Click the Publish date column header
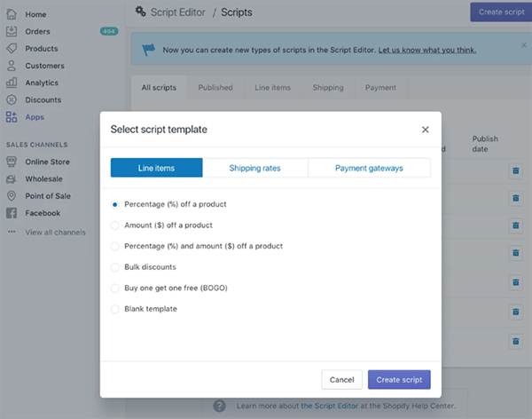Viewport: 532px width, 419px height. click(x=485, y=144)
